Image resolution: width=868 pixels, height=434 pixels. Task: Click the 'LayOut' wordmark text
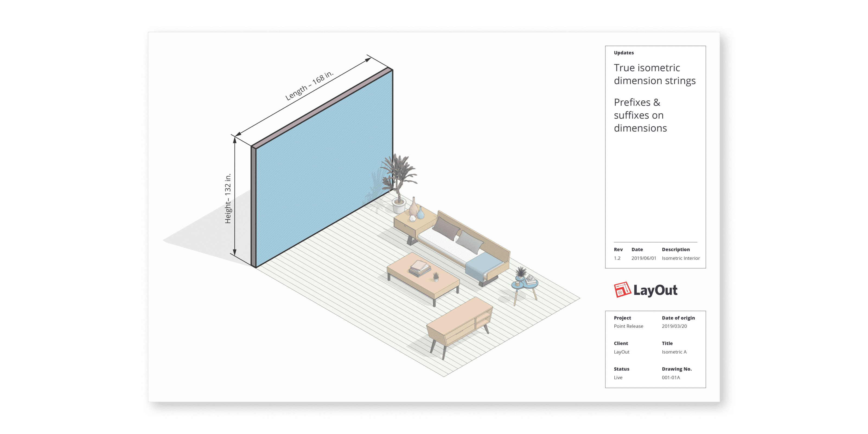tap(655, 291)
